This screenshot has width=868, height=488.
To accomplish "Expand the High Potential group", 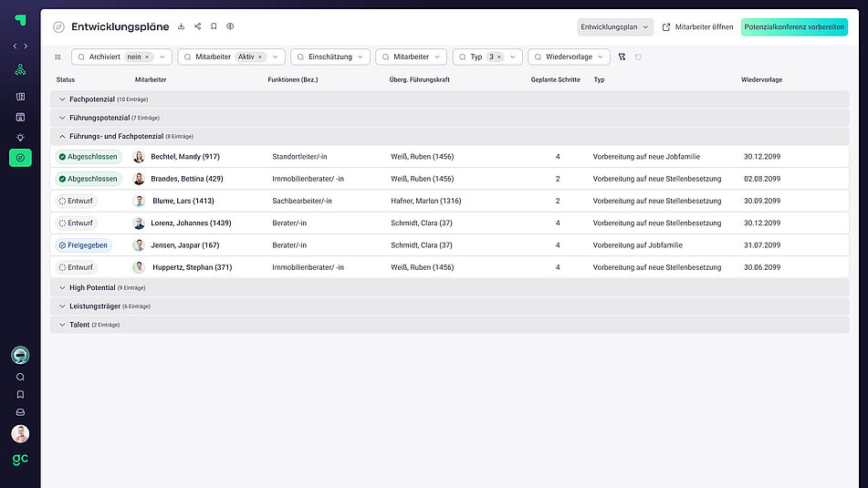I will pos(62,287).
